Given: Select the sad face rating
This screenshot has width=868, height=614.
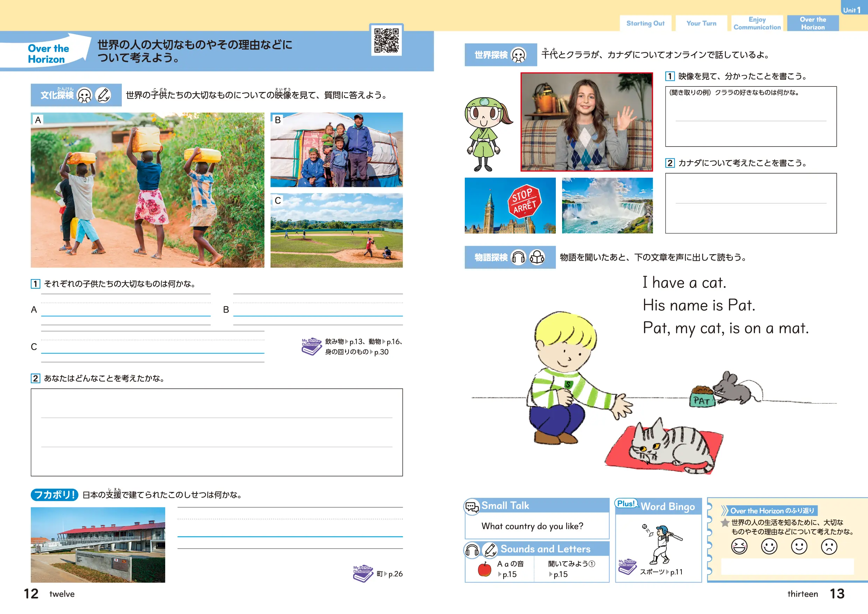Looking at the screenshot, I should 829,546.
